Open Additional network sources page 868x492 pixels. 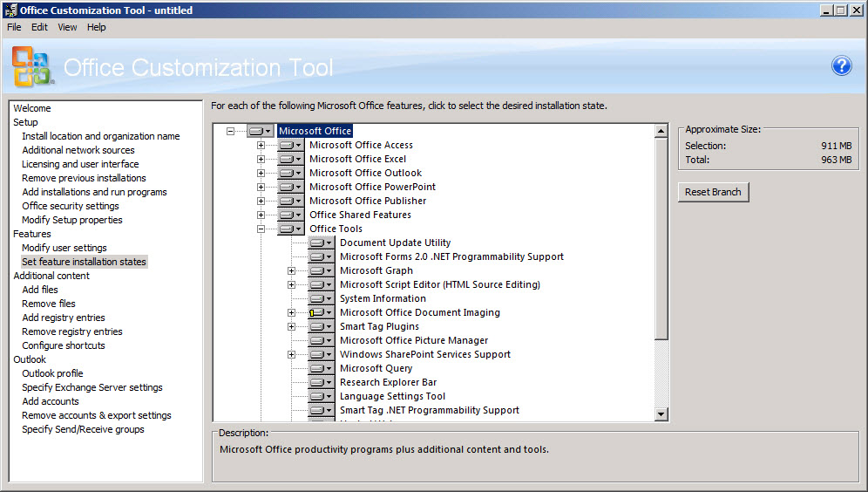point(78,150)
